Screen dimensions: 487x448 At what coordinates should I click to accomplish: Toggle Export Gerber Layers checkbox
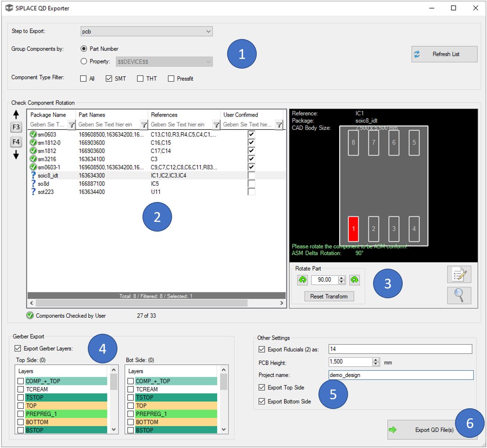pyautogui.click(x=18, y=348)
